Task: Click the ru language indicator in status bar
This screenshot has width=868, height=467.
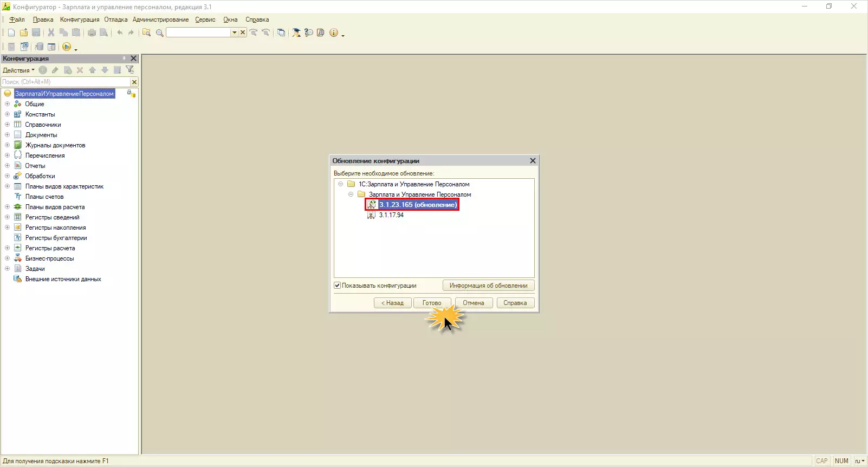Action: (x=859, y=461)
